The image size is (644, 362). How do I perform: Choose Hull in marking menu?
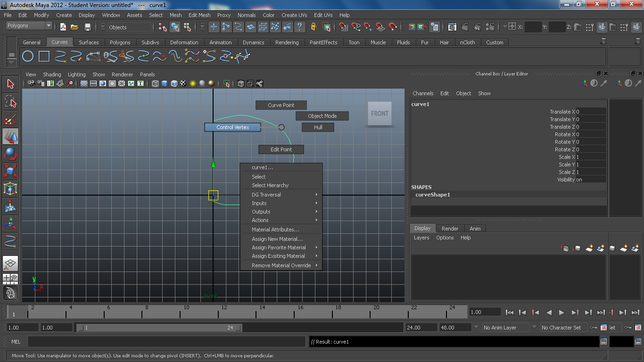click(x=318, y=127)
